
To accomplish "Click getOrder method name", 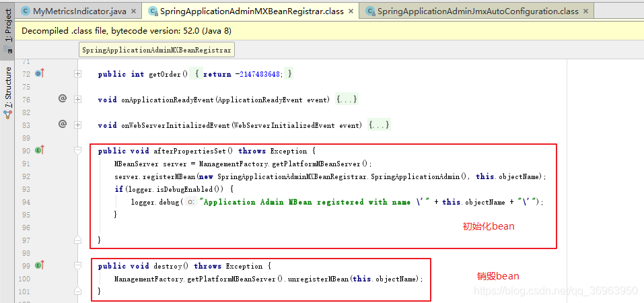I will 165,75.
